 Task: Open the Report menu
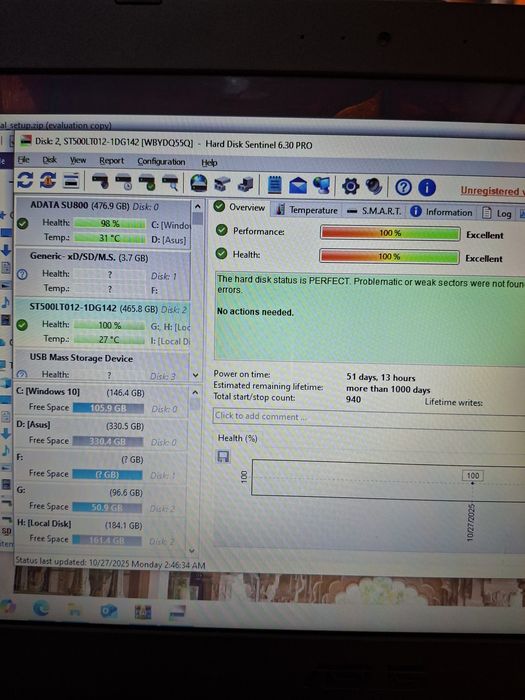click(x=112, y=161)
